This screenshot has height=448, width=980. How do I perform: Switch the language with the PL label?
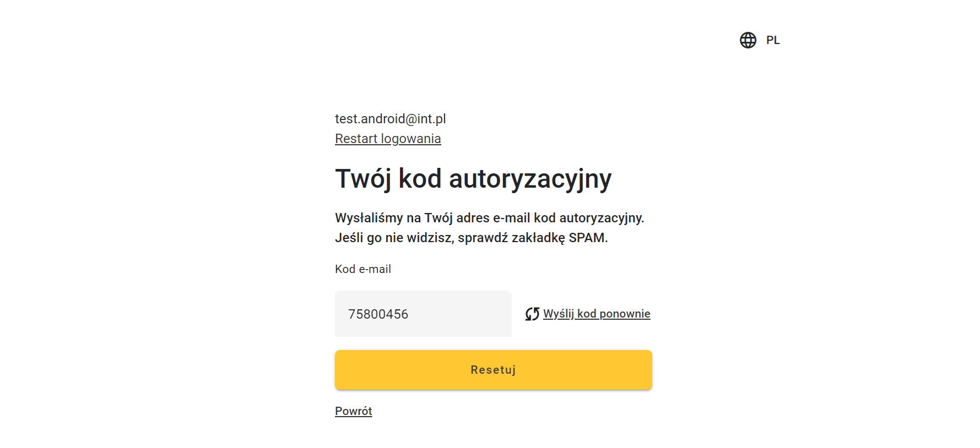click(x=773, y=40)
